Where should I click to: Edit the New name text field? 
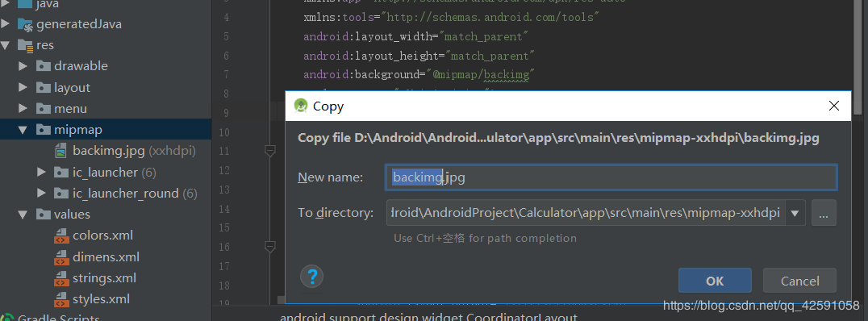[611, 177]
